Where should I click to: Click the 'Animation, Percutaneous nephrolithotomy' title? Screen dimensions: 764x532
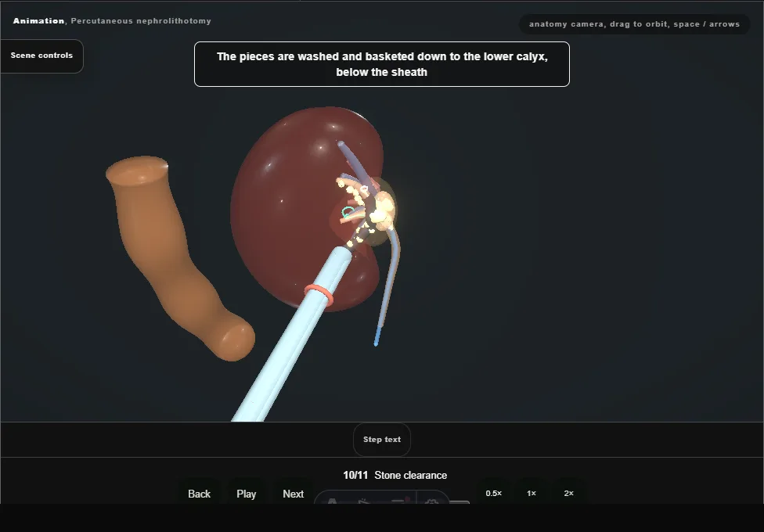tap(112, 21)
